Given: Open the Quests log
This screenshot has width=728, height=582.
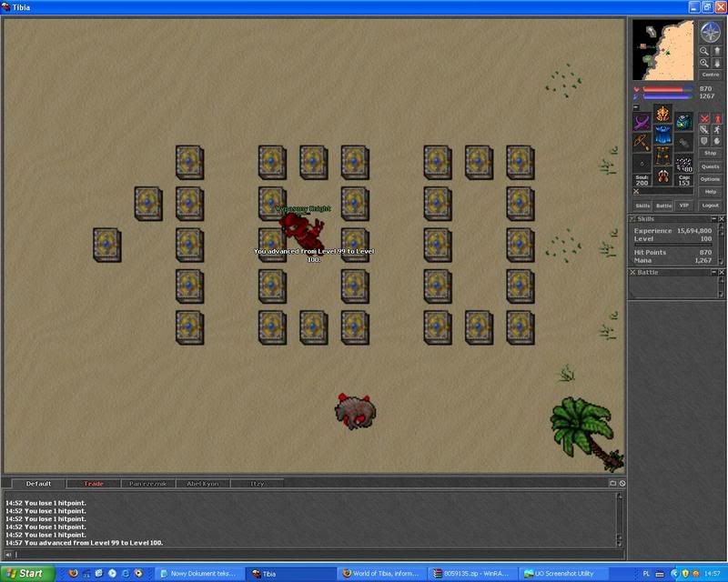Looking at the screenshot, I should [x=711, y=166].
